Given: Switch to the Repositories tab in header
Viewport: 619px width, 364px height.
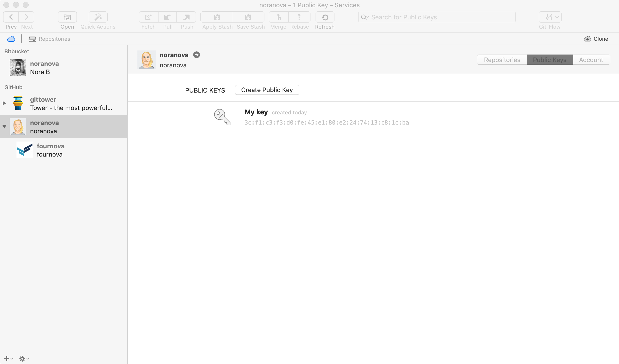Looking at the screenshot, I should pos(502,60).
